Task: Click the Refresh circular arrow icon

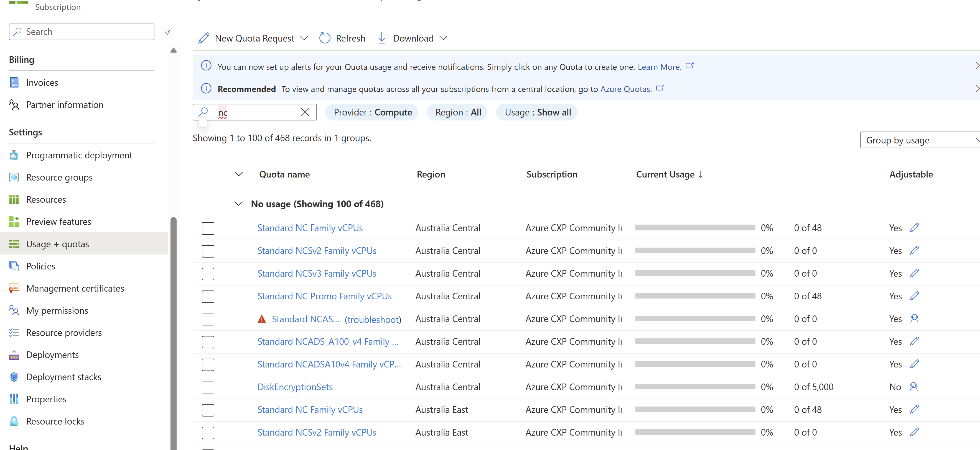Action: 325,38
